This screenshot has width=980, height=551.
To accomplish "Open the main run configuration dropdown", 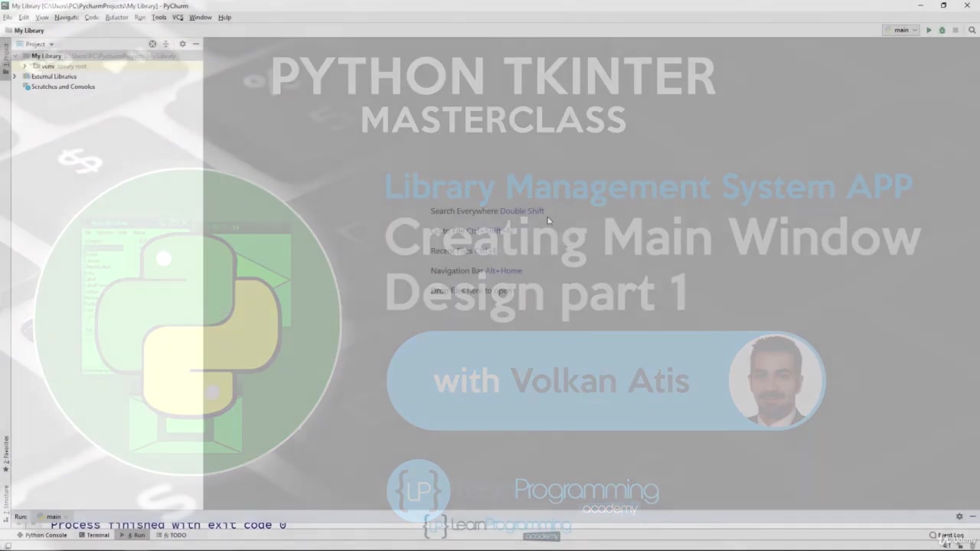I will point(900,31).
